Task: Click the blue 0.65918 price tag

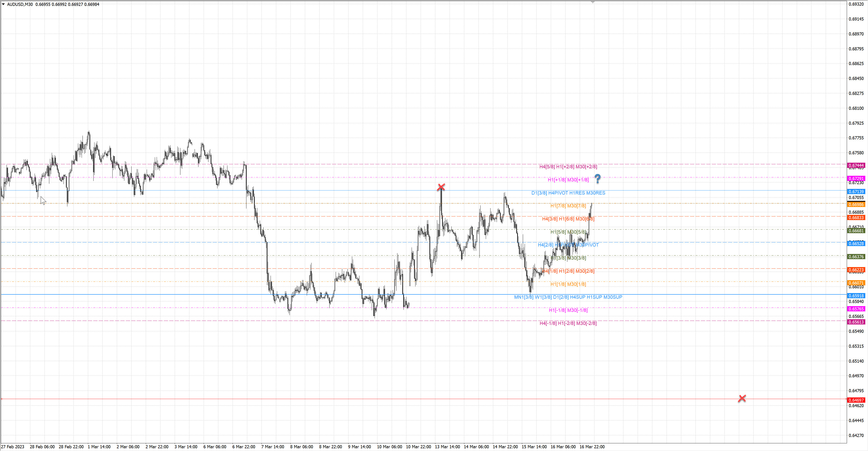Action: coord(856,296)
